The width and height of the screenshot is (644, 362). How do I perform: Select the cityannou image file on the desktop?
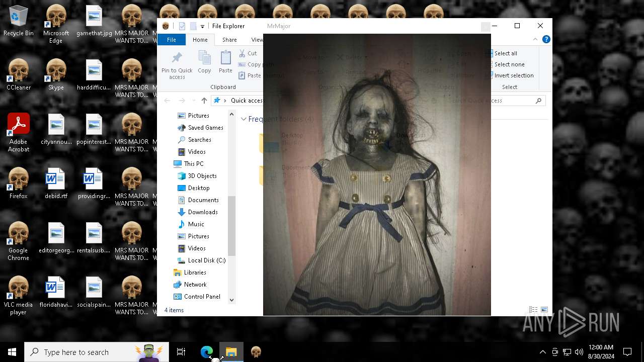[x=56, y=130]
